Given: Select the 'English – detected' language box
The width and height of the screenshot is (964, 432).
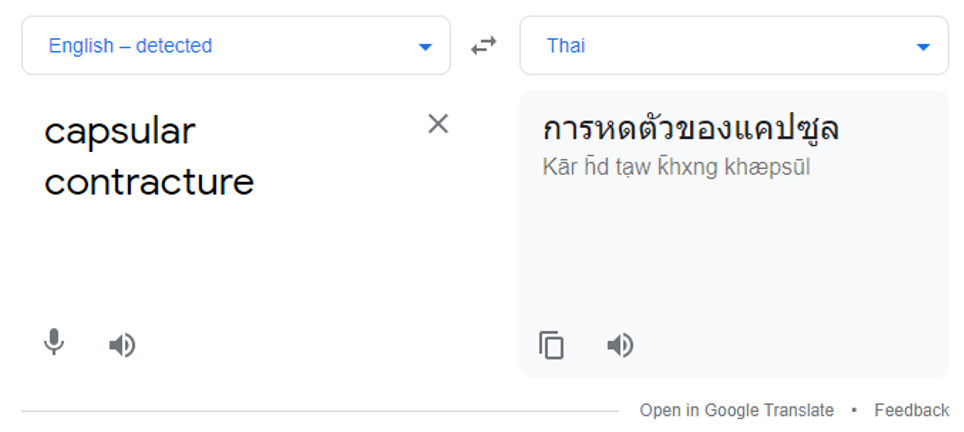Looking at the screenshot, I should (x=236, y=45).
